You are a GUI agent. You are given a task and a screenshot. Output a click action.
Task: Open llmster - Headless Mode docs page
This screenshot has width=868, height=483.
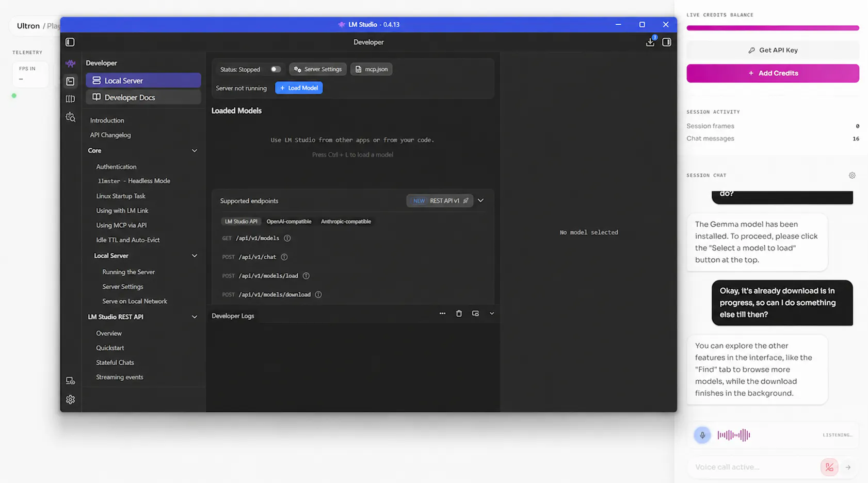(134, 181)
